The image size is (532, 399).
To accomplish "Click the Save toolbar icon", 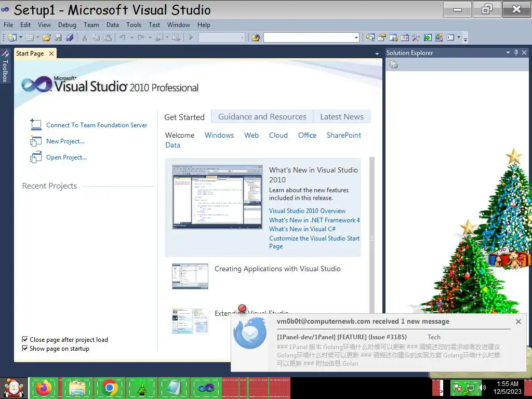I will point(58,37).
